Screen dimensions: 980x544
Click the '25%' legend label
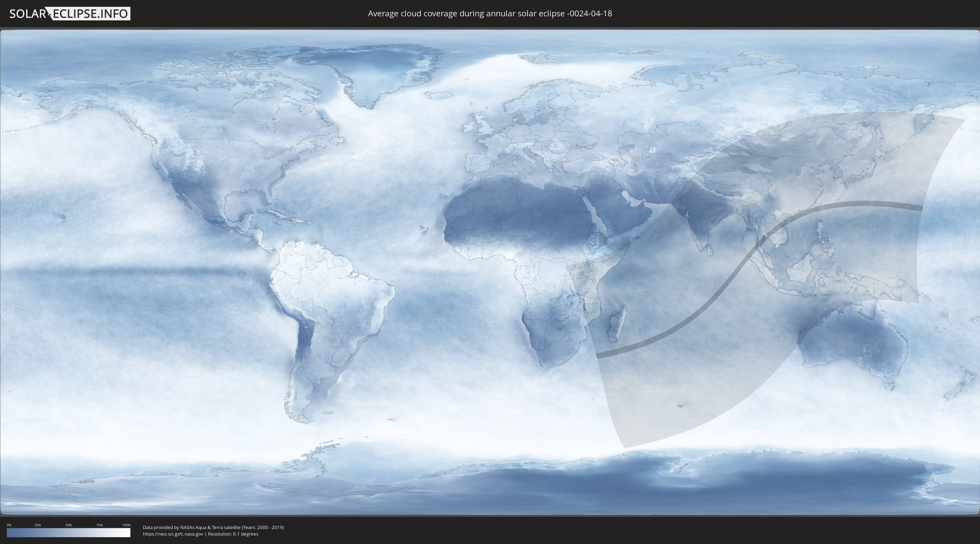(38, 525)
